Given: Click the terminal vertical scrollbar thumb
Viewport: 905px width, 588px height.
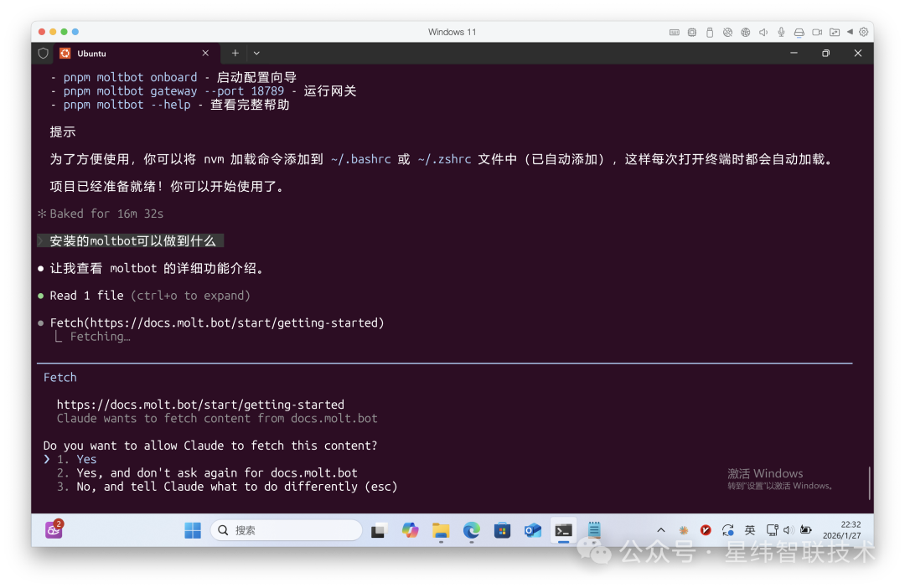Looking at the screenshot, I should (869, 482).
